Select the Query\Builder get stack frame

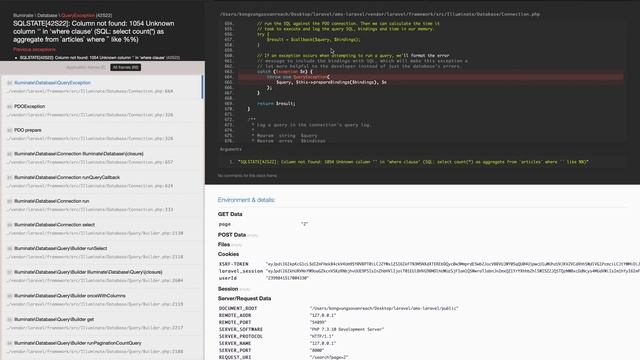101,323
